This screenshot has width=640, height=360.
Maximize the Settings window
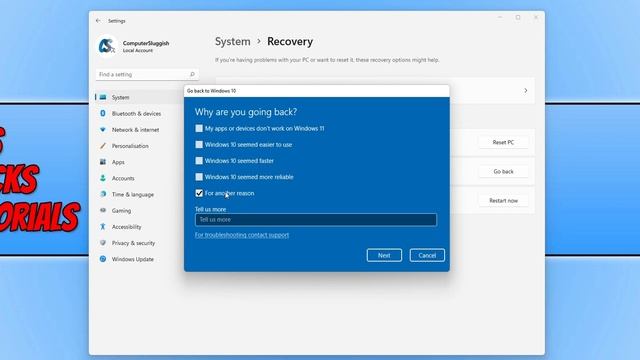pos(518,18)
